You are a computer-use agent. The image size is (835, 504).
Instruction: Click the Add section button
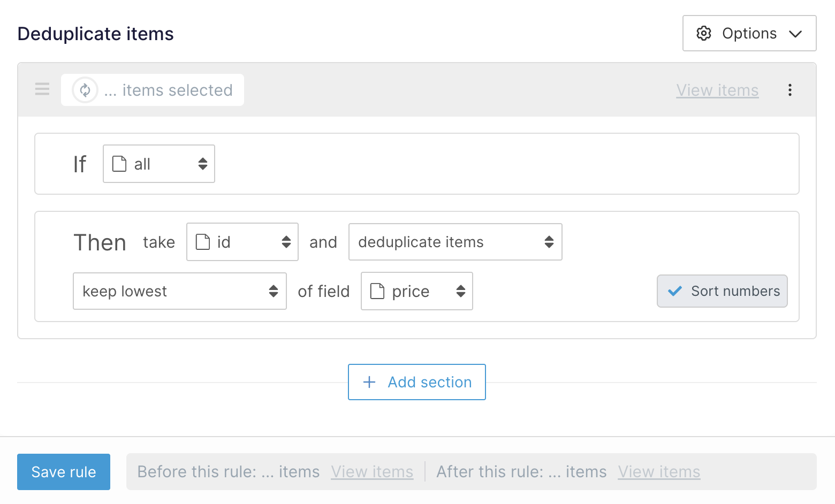pos(417,382)
